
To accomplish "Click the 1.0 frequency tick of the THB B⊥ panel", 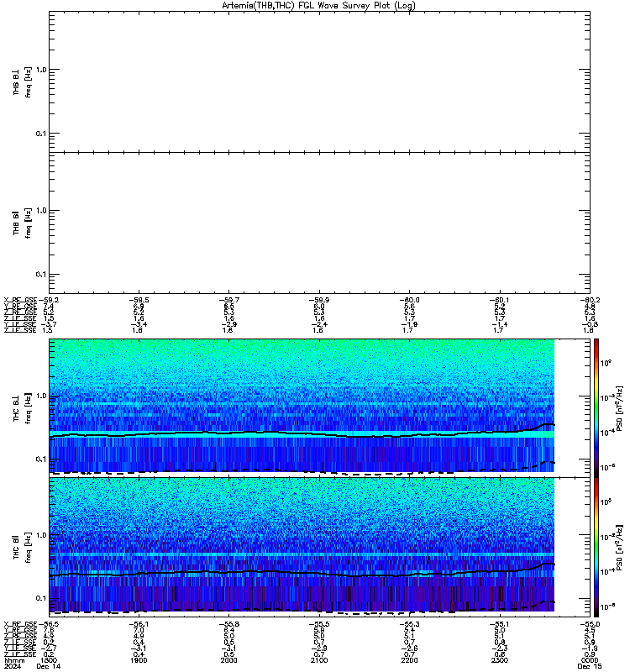I will [41, 70].
